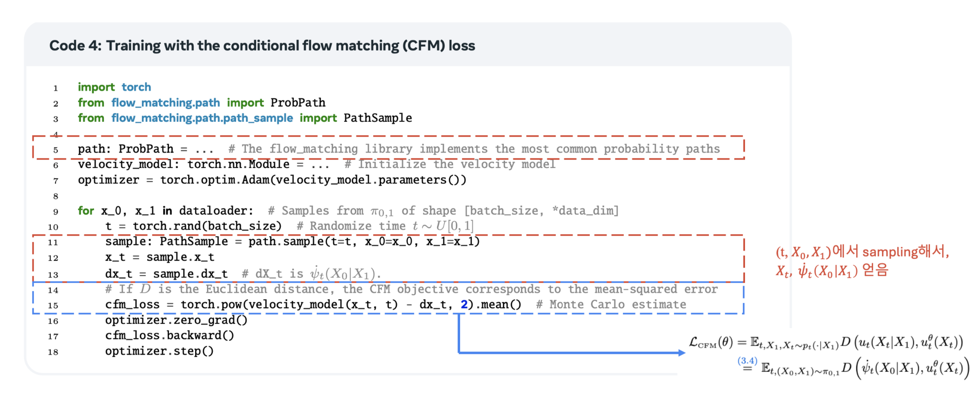Click the path.sample(...) call on line 11
This screenshot has height=396, width=980.
(364, 241)
